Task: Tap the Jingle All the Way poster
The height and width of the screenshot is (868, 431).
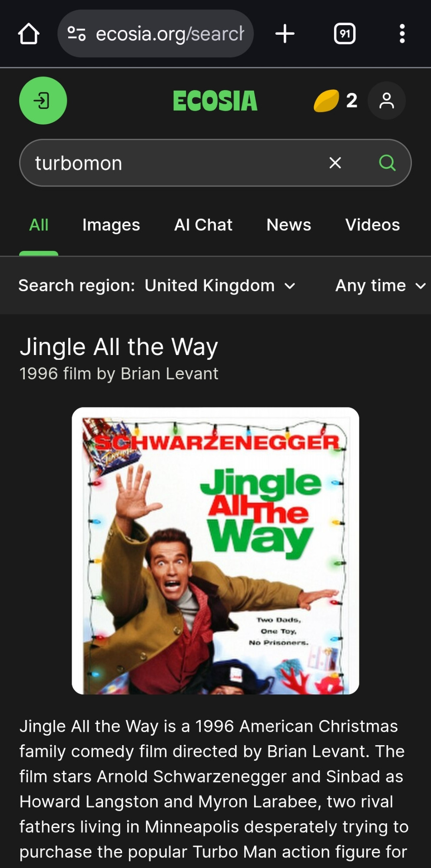Action: tap(215, 551)
